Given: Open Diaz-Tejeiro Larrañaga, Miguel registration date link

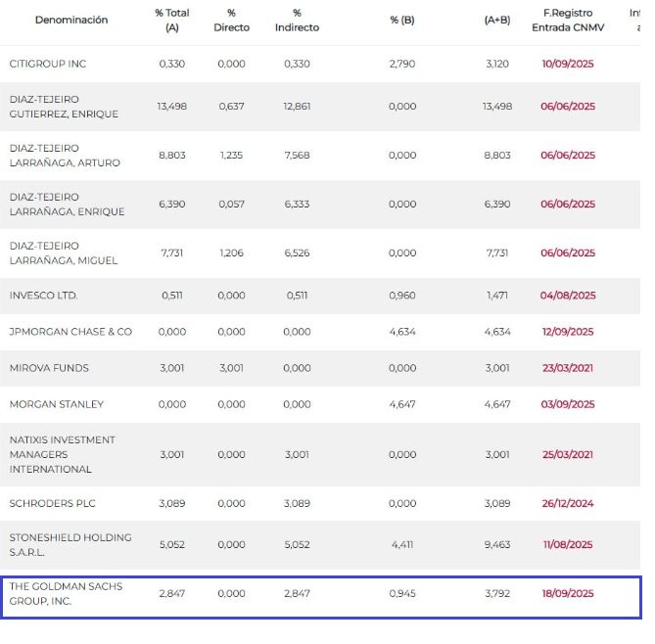Looking at the screenshot, I should [x=567, y=253].
